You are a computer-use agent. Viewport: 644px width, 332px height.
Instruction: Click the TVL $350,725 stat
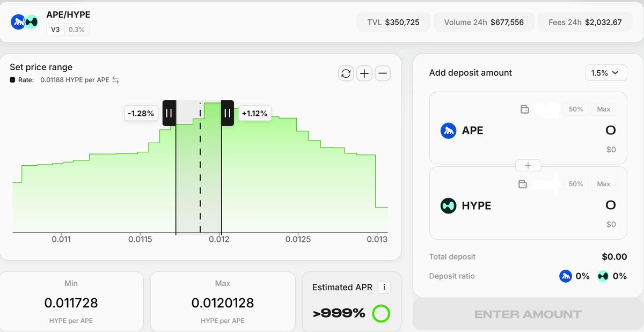393,23
